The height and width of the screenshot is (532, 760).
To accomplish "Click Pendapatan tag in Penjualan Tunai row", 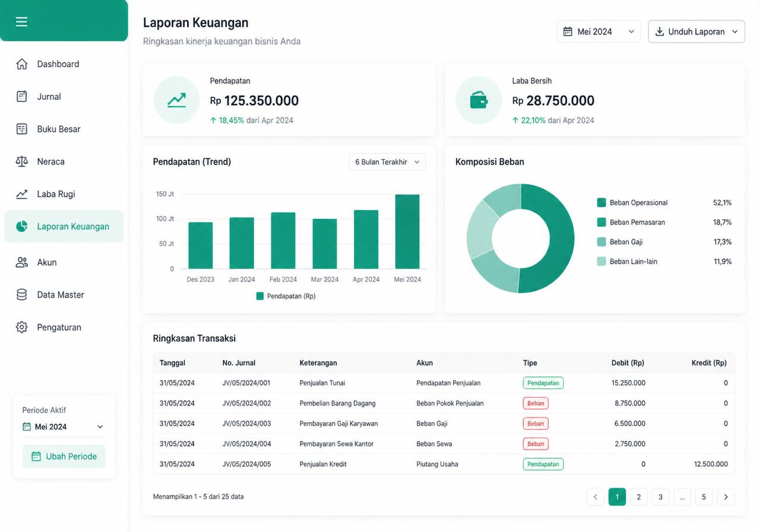I will click(x=543, y=383).
